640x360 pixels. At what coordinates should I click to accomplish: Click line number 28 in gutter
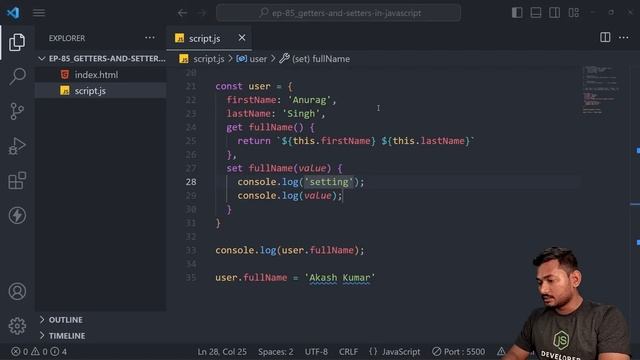191,182
